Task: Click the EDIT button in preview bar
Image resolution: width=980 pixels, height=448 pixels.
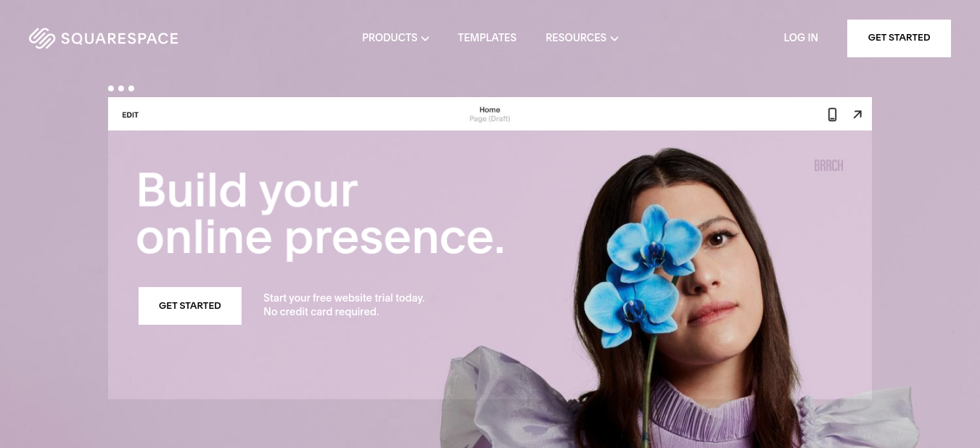Action: pyautogui.click(x=130, y=115)
